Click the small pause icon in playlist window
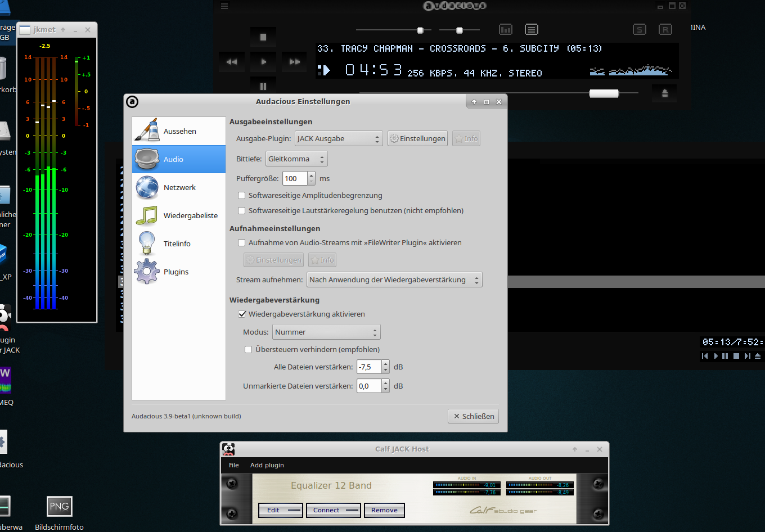Image resolution: width=765 pixels, height=532 pixels. tap(725, 356)
